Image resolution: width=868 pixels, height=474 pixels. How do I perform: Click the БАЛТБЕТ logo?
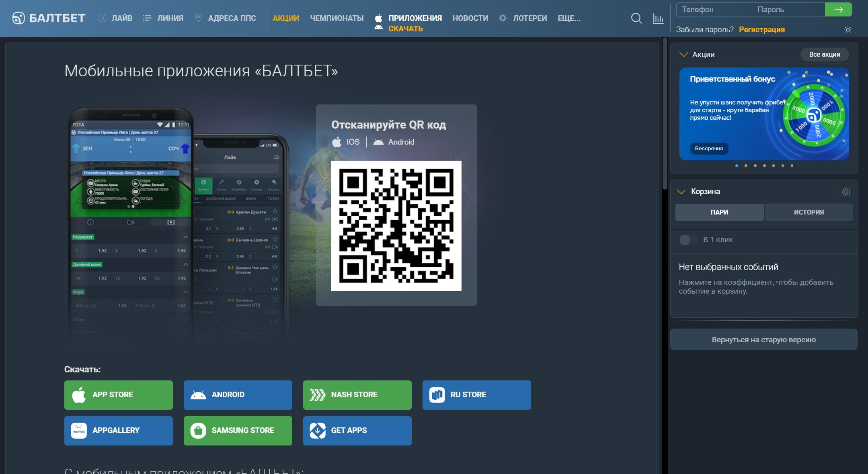click(49, 18)
